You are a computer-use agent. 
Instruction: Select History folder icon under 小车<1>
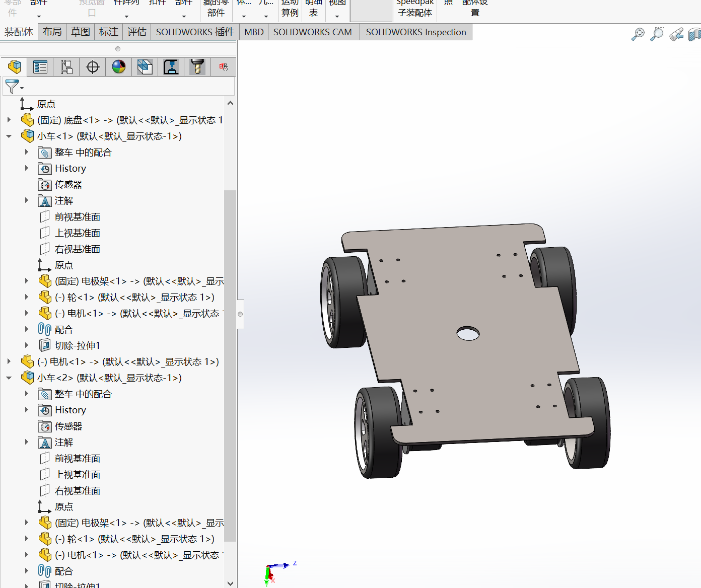(x=45, y=169)
